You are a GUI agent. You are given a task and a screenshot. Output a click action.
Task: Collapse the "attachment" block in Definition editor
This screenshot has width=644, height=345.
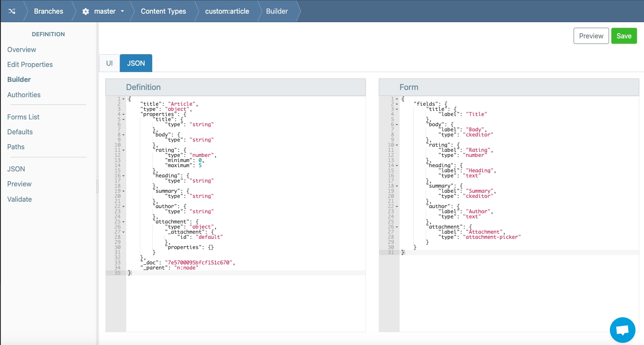(x=124, y=222)
